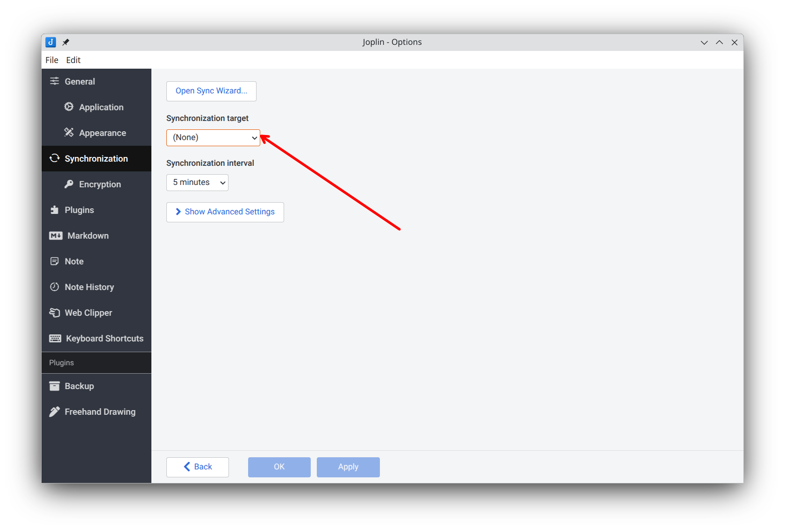Image resolution: width=785 pixels, height=532 pixels.
Task: Select the Backup archive box icon
Action: (x=55, y=386)
